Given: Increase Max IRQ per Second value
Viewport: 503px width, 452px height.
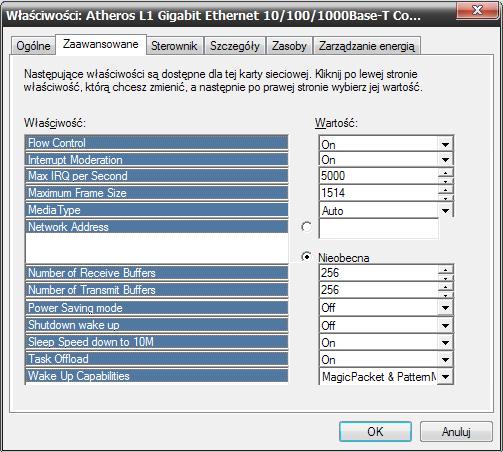Looking at the screenshot, I should click(x=446, y=172).
